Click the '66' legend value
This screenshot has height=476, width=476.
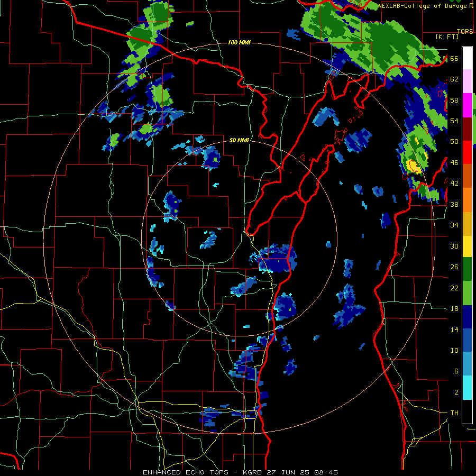click(x=454, y=58)
